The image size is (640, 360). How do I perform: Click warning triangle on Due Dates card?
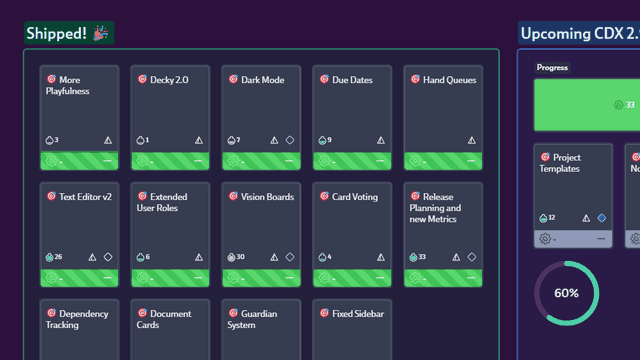(x=381, y=140)
